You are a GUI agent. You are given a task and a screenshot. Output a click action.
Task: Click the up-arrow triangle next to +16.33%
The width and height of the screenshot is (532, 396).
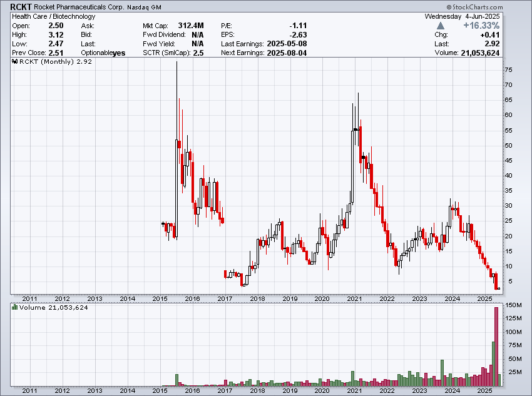[441, 26]
